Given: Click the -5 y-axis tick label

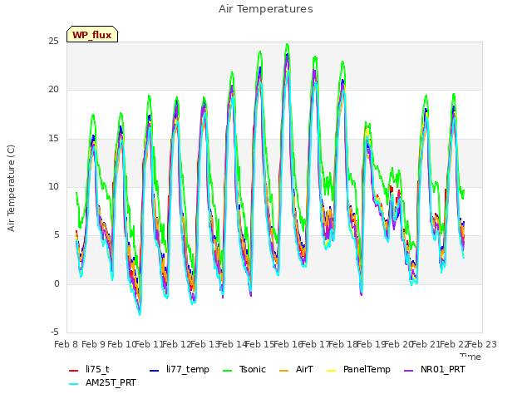Looking at the screenshot, I should click(55, 332).
